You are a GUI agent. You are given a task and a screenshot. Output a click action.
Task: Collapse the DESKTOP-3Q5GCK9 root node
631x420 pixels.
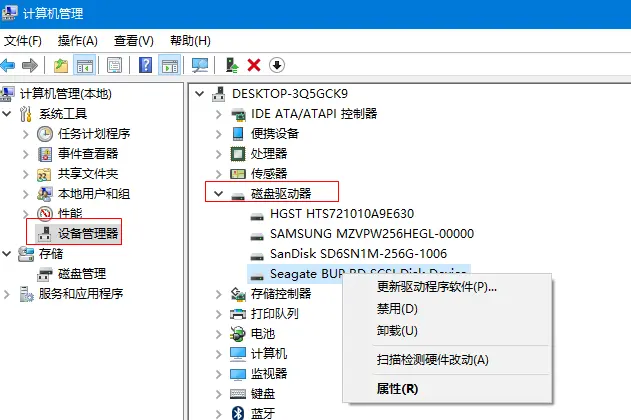tap(199, 94)
